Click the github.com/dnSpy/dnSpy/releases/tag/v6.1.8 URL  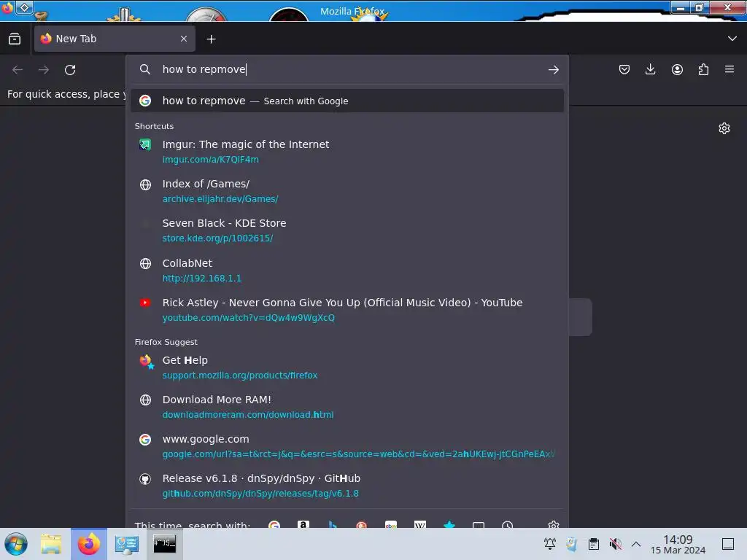coord(260,494)
